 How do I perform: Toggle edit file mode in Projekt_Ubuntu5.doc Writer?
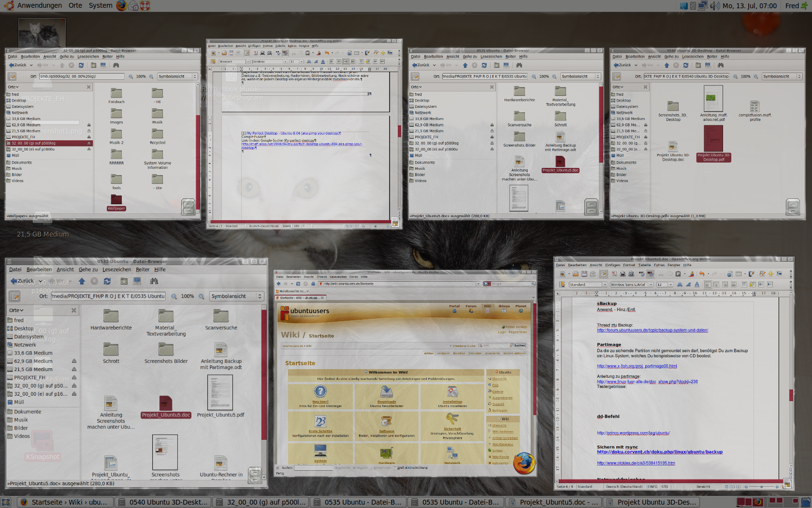coord(604,274)
